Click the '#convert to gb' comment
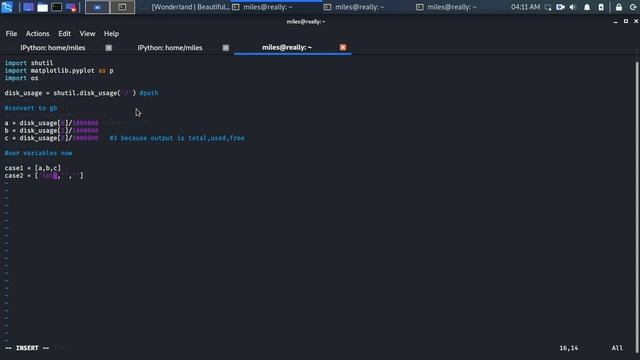The width and height of the screenshot is (640, 360). [x=31, y=108]
